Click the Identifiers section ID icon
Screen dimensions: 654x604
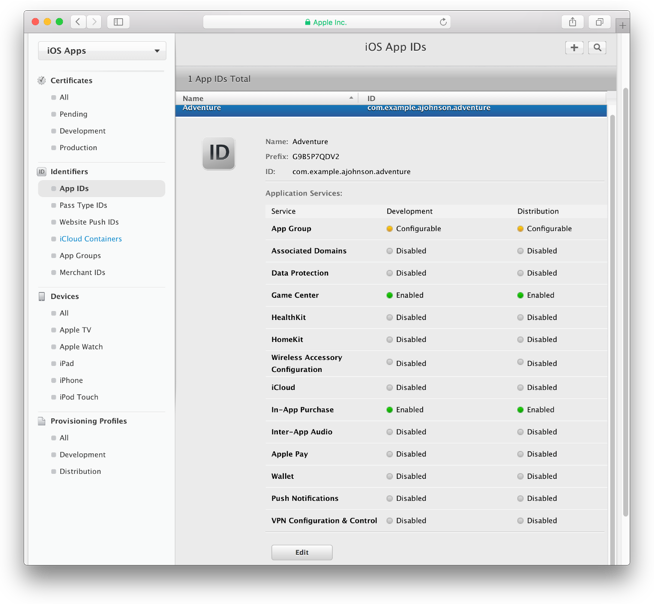(42, 171)
